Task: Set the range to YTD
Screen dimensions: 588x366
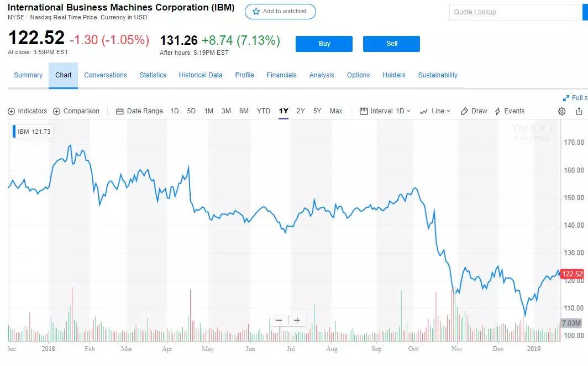Action: click(x=264, y=111)
